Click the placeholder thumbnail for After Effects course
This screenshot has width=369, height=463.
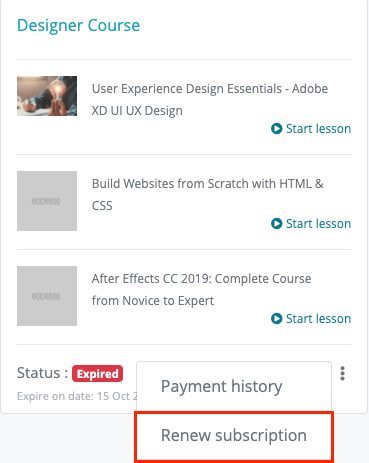pyautogui.click(x=47, y=296)
